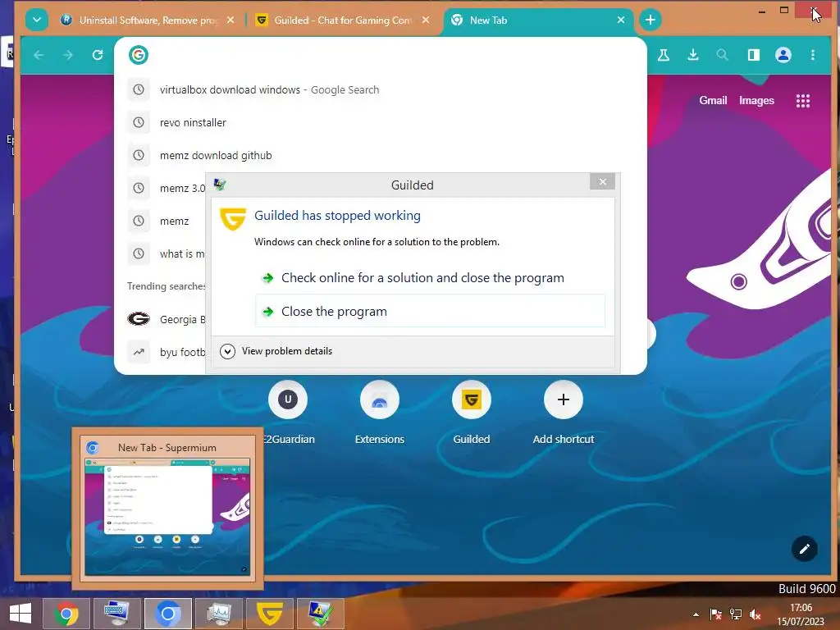Switch to the Guilded Chat for Gaming tab

click(342, 21)
